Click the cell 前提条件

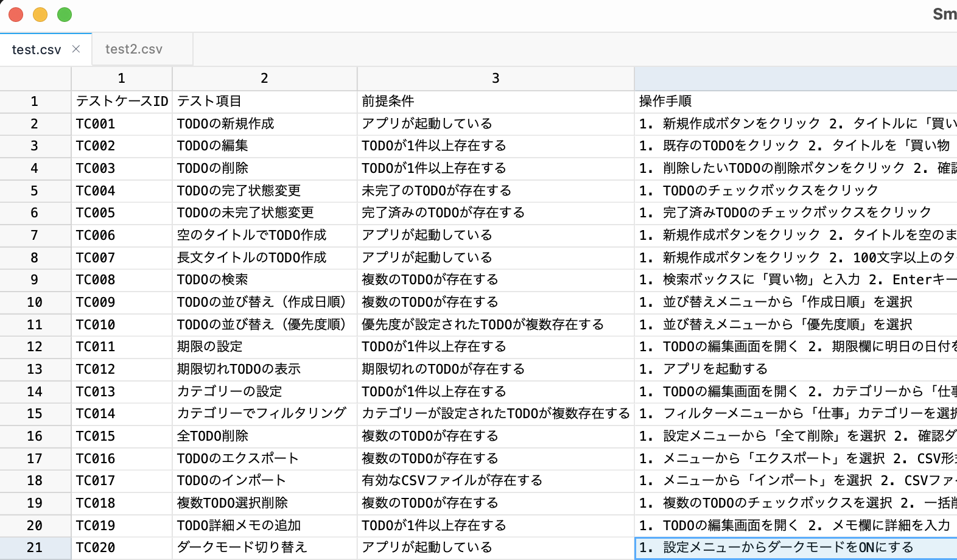(x=496, y=102)
